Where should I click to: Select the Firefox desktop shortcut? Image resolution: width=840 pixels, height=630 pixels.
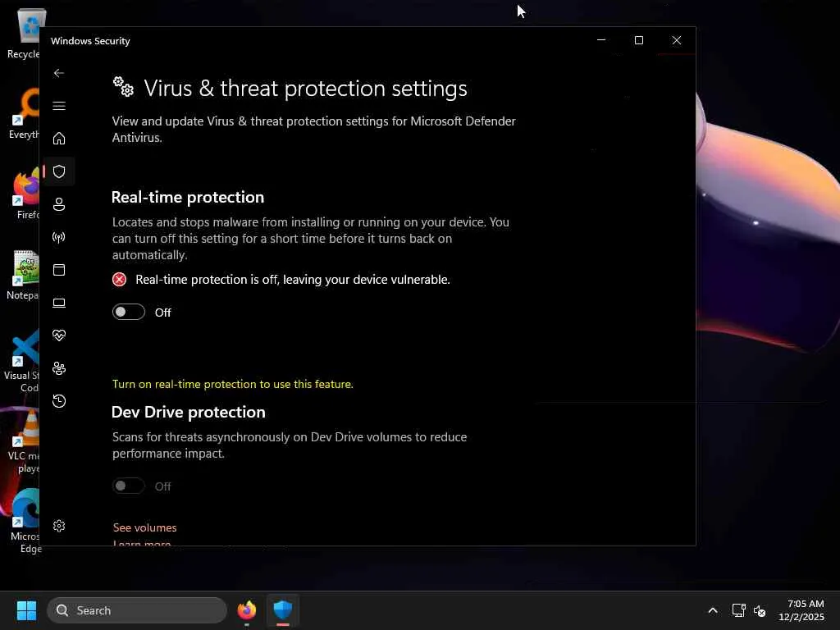[x=25, y=194]
